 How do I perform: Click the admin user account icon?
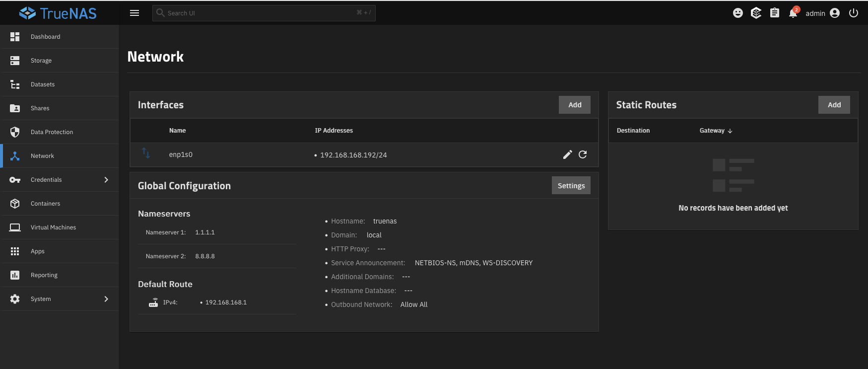(835, 13)
